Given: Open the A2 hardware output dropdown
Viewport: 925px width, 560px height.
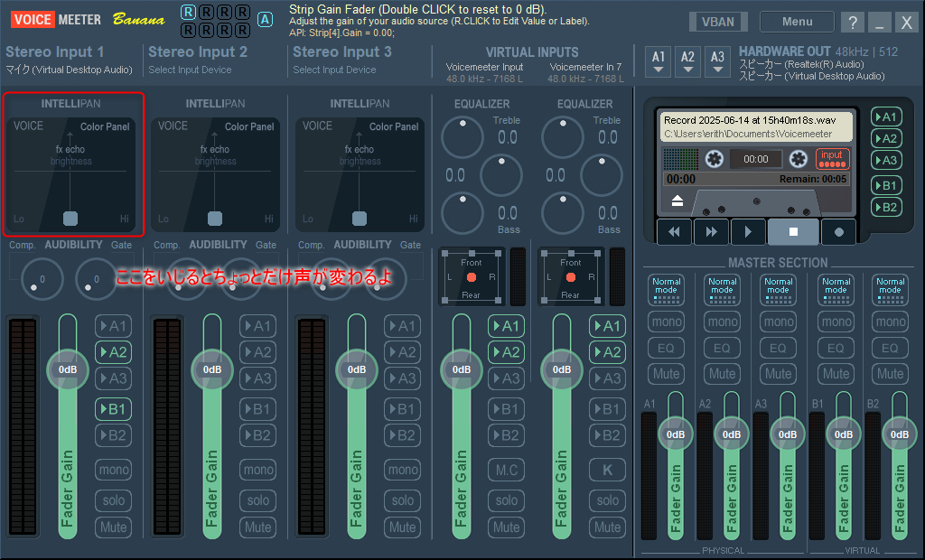Looking at the screenshot, I should [x=687, y=62].
